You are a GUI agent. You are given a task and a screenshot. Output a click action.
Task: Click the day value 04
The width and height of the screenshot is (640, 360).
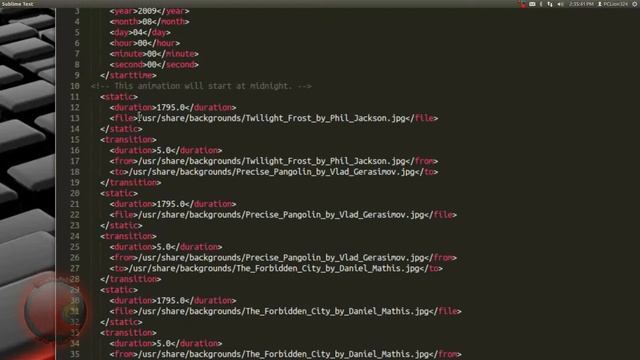pos(138,32)
